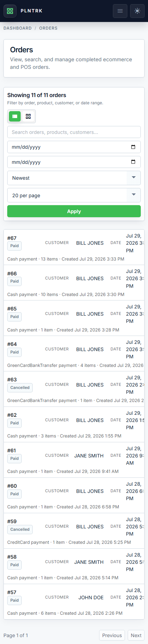Go to Previous page

click(112, 635)
